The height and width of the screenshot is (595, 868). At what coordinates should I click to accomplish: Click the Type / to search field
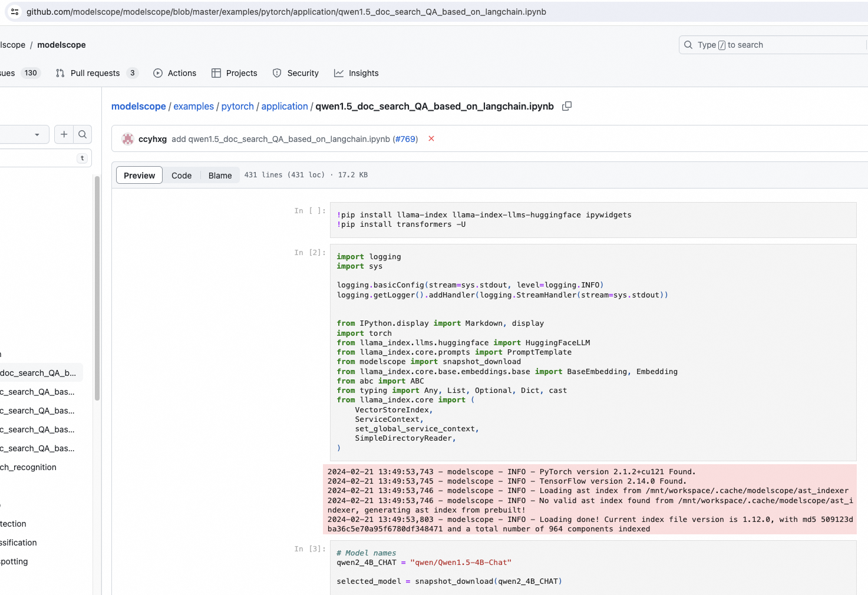[773, 45]
